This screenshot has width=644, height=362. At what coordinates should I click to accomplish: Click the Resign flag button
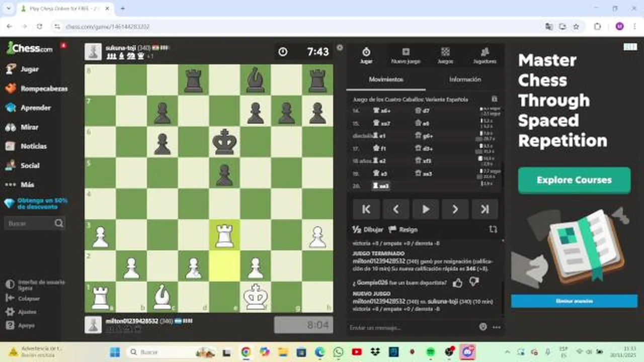(404, 229)
